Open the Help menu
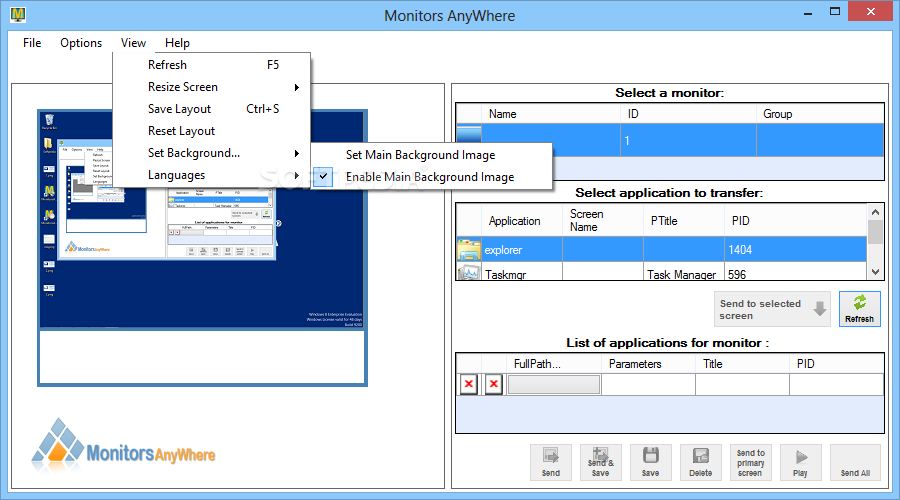This screenshot has height=500, width=900. [177, 43]
